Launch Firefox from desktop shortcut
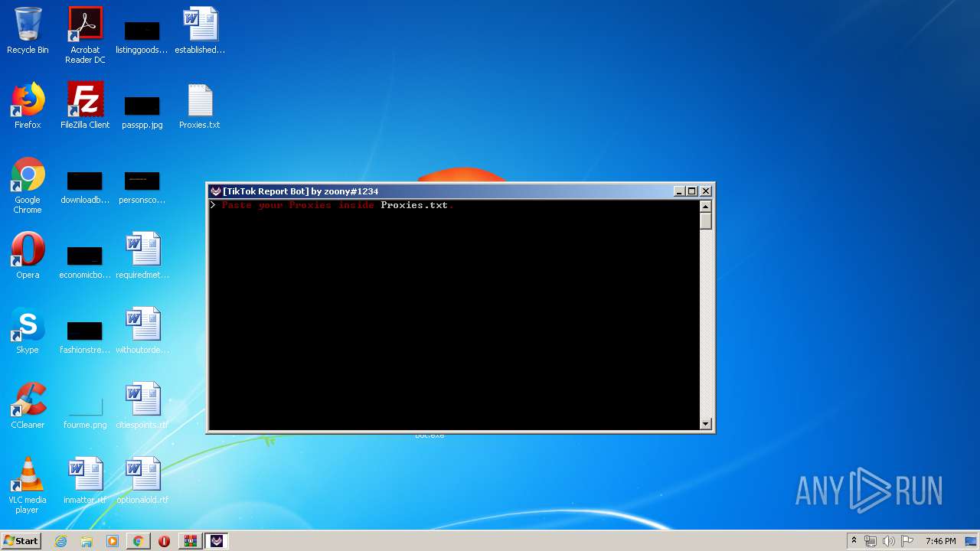Viewport: 980px width, 551px height. (28, 106)
